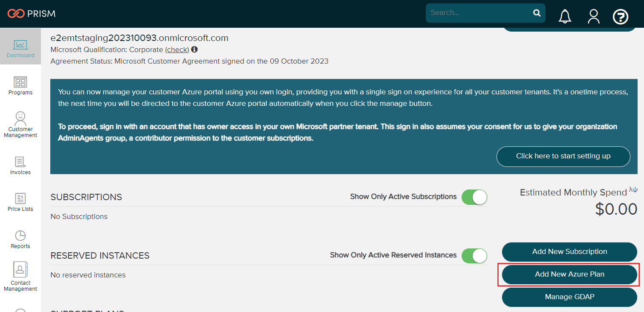This screenshot has height=312, width=644.
Task: Open Invoices from the sidebar
Action: [20, 166]
